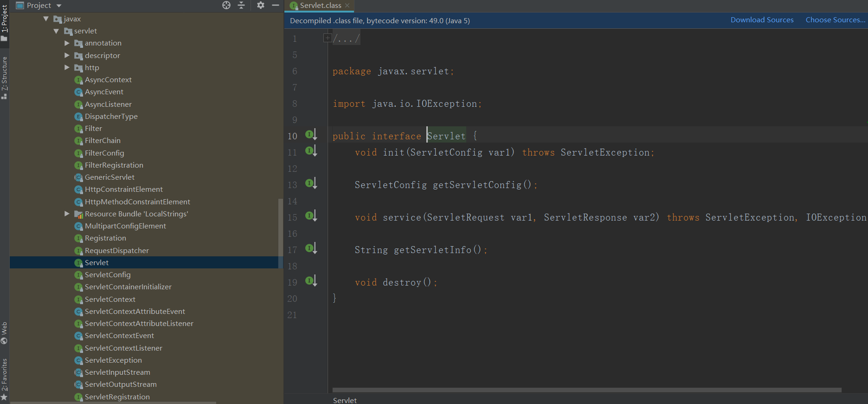Click the gutter implementation icon for init method
This screenshot has height=404, width=868.
click(x=311, y=150)
